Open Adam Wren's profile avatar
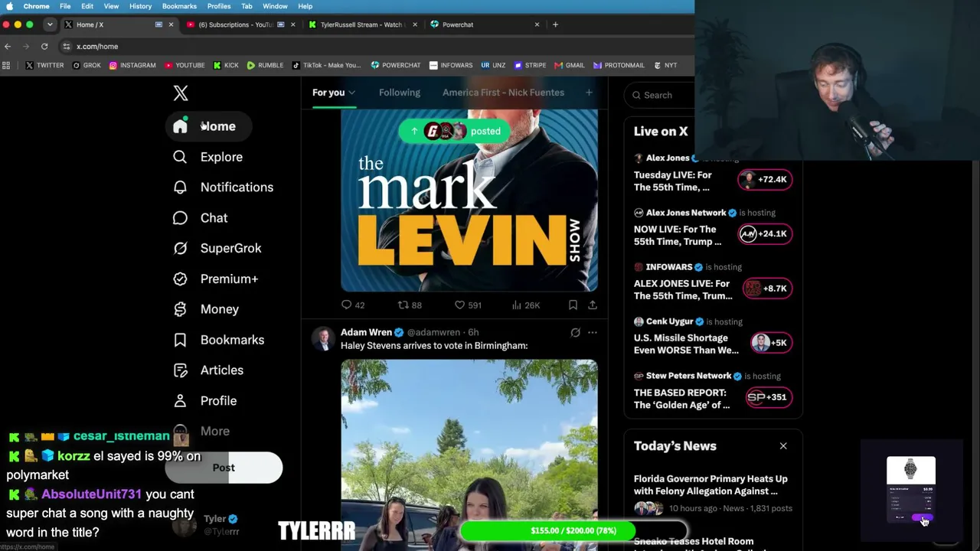 323,338
